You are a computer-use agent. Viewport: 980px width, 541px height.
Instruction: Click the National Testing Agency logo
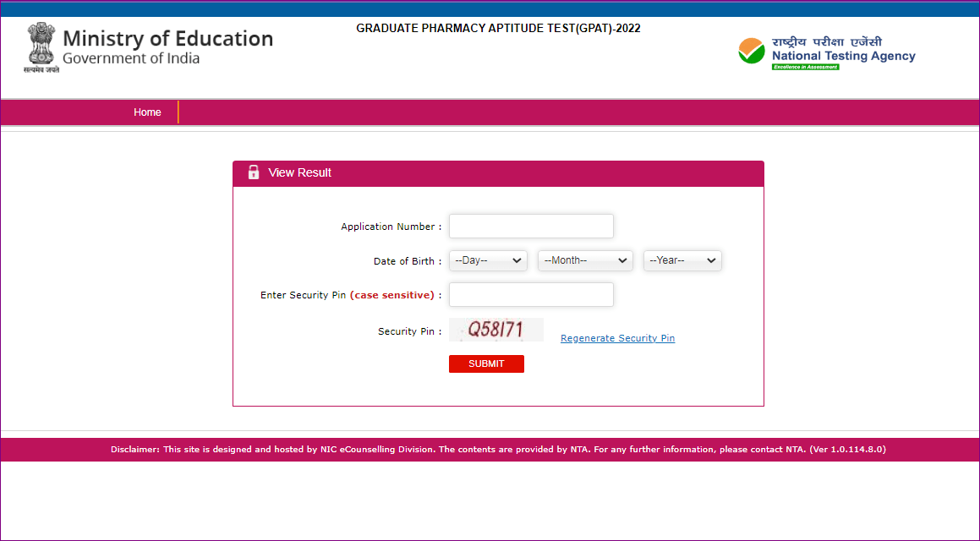[826, 52]
